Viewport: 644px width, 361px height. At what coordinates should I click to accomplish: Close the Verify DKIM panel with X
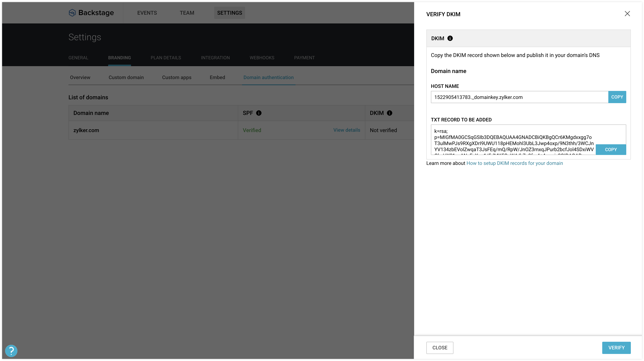click(627, 14)
